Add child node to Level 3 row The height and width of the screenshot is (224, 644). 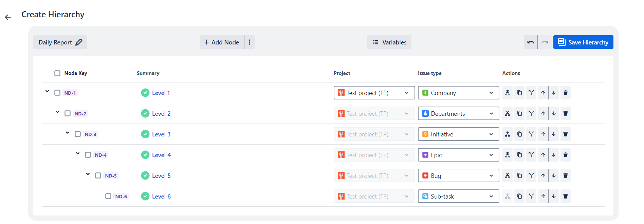pyautogui.click(x=507, y=134)
